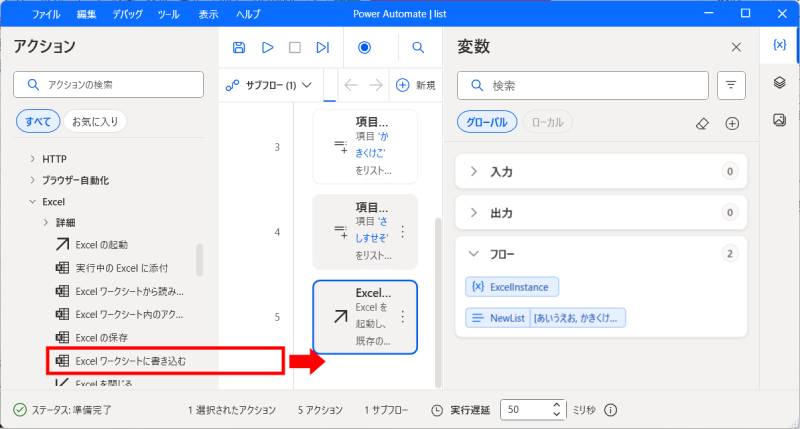
Task: Select the ExcelInstance variable chip
Action: pyautogui.click(x=512, y=287)
